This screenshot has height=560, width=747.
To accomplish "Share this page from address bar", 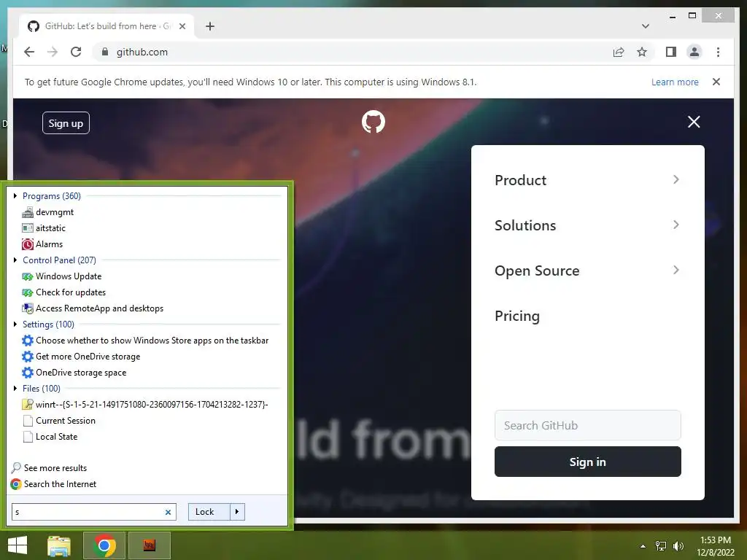I will (619, 52).
